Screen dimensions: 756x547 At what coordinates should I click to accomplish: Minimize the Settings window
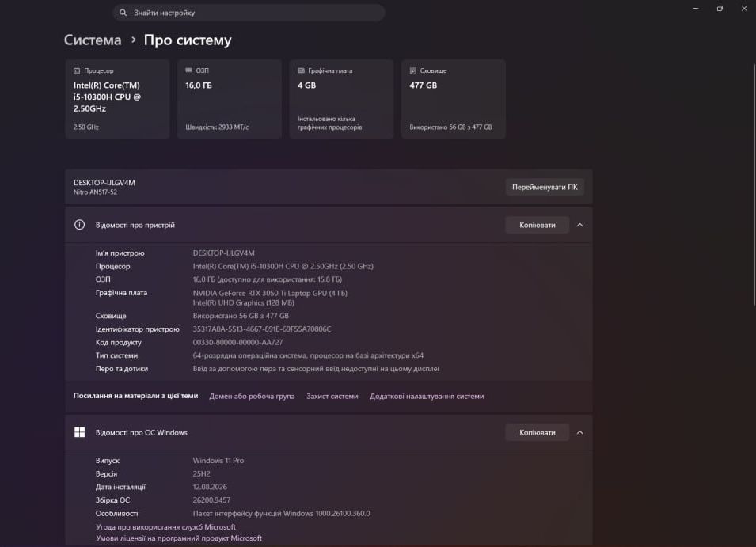[696, 9]
